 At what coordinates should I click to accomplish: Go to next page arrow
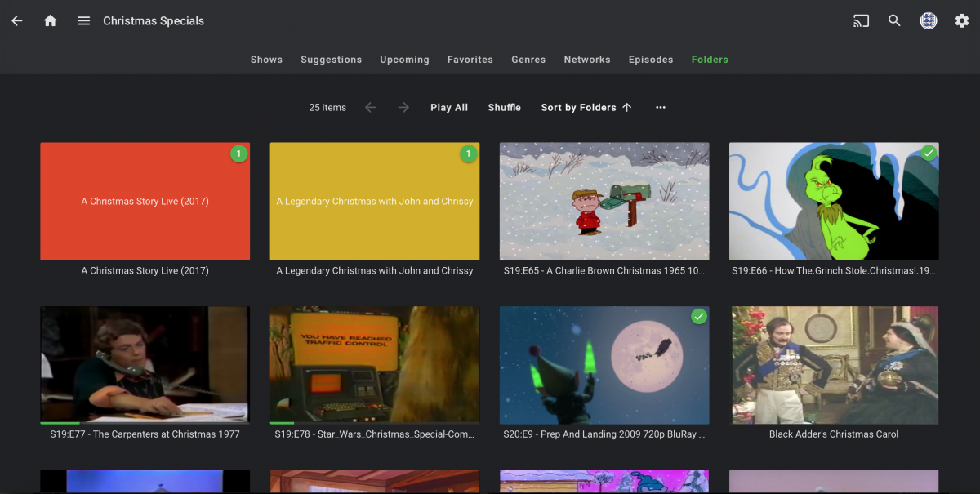[x=403, y=108]
